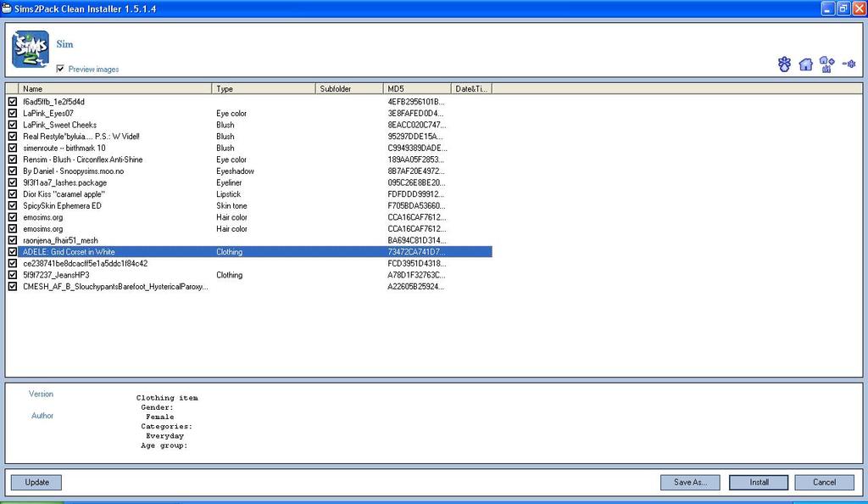Uncheck the Dior Kiss caramel apple checkbox
The image size is (868, 504).
coord(13,194)
